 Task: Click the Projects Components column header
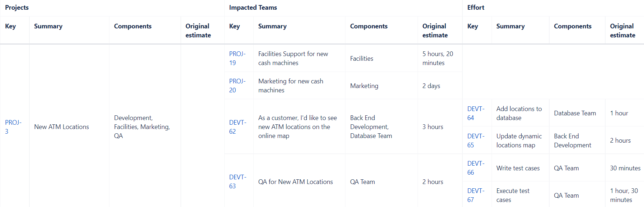pos(133,26)
